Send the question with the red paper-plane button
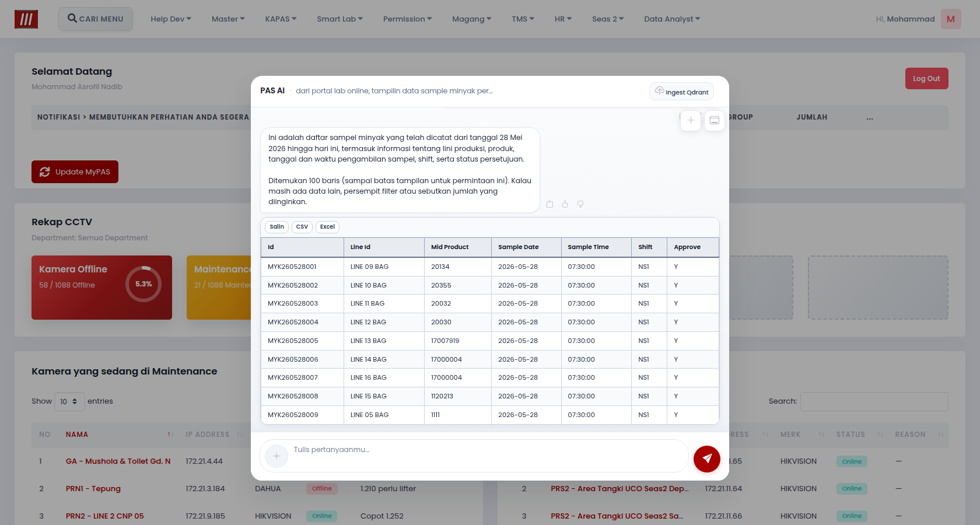The image size is (980, 525). [x=707, y=459]
